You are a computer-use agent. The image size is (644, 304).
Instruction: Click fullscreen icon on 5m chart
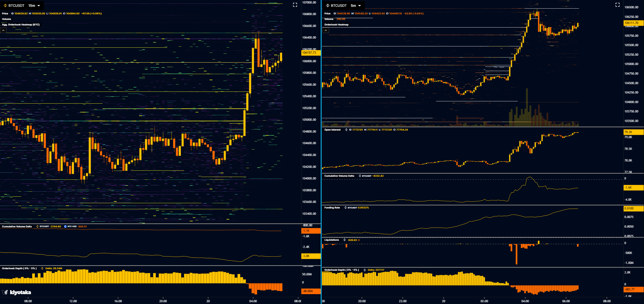617,5
